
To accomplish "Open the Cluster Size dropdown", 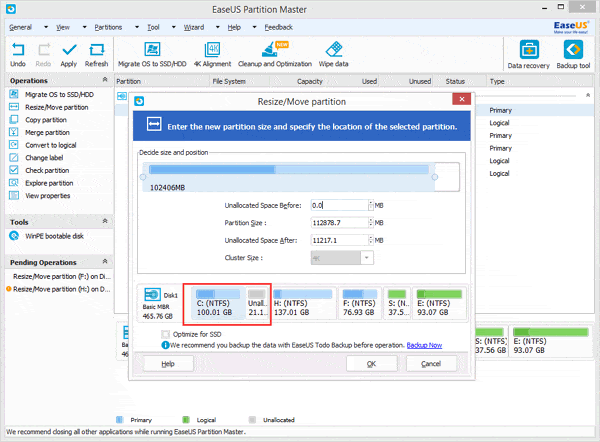I will point(367,258).
